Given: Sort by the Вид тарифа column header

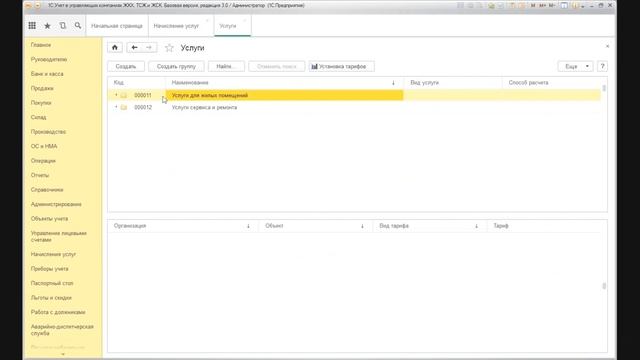Looking at the screenshot, I should tap(430, 226).
